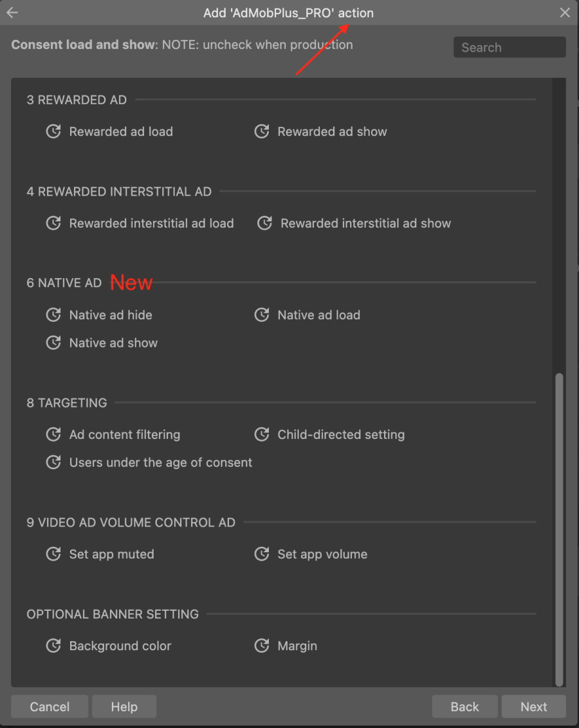Screen dimensions: 579x728
Task: Choose the 'Set app volume' action
Action: (262, 554)
